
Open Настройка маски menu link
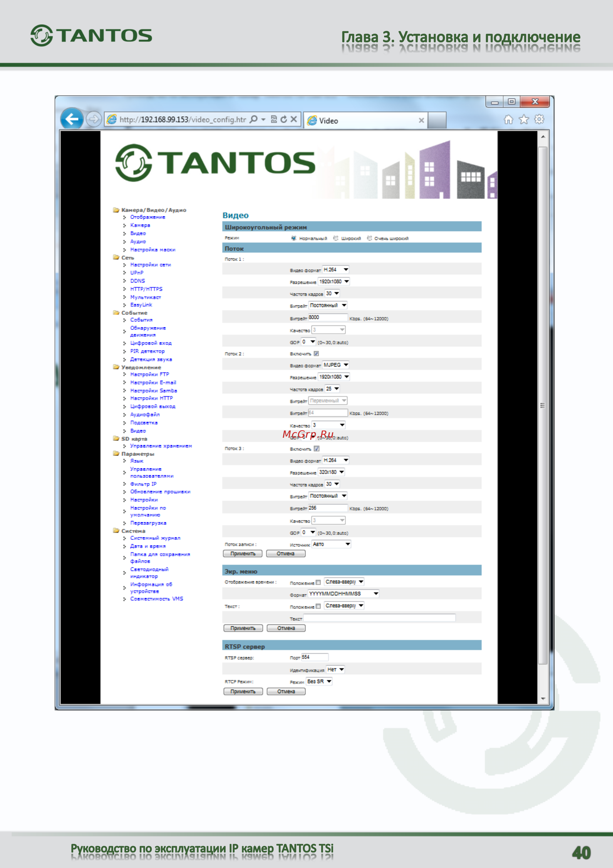pyautogui.click(x=153, y=249)
